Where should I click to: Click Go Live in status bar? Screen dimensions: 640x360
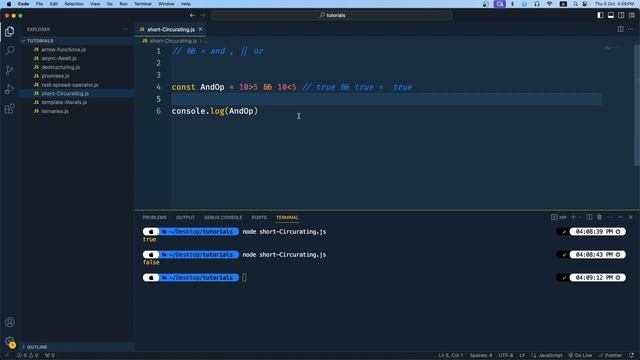(580, 356)
